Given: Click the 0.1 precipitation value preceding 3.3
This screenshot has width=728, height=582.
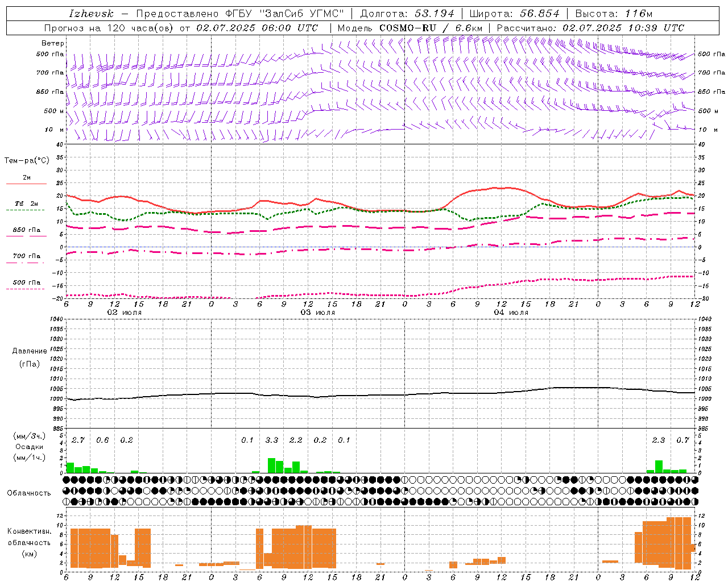Looking at the screenshot, I should (247, 440).
